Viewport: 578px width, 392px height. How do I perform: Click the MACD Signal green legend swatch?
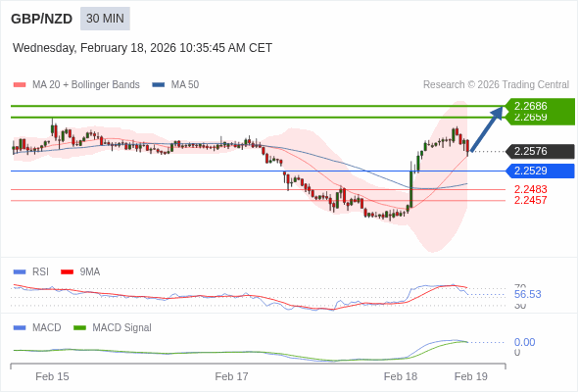pyautogui.click(x=79, y=328)
